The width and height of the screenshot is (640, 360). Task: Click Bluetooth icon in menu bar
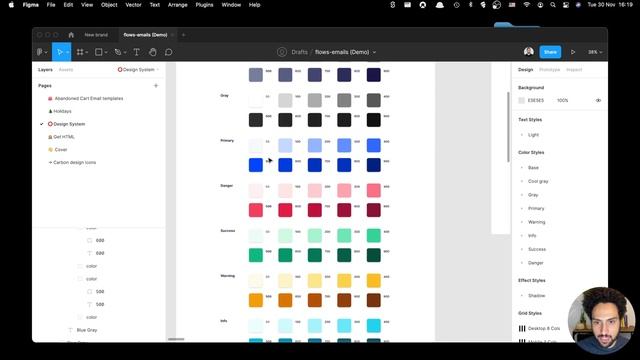470,5
